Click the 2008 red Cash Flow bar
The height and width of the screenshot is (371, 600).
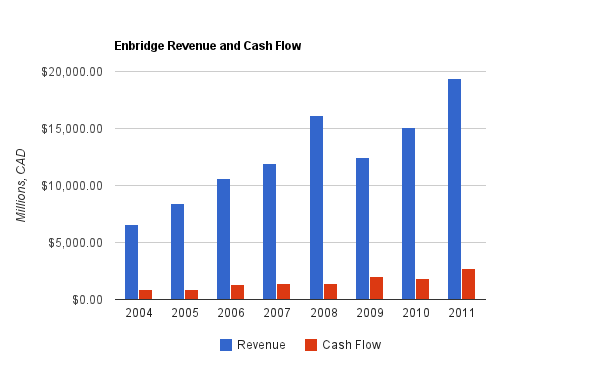(331, 292)
